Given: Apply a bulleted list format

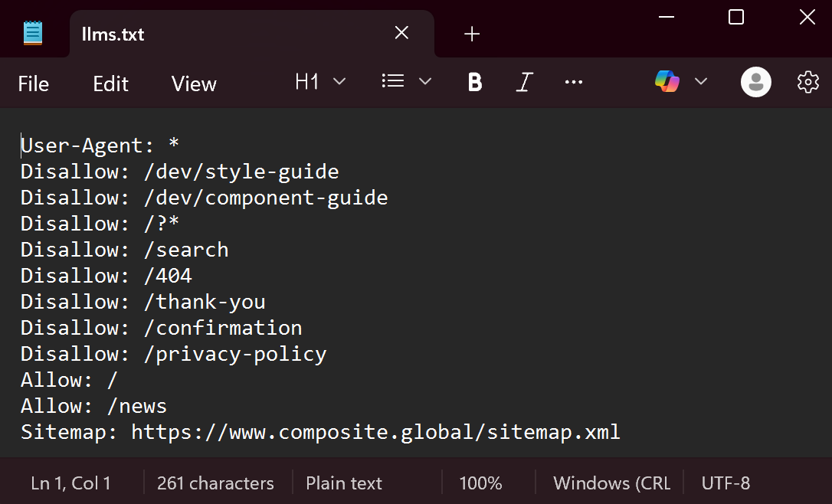Looking at the screenshot, I should (392, 80).
